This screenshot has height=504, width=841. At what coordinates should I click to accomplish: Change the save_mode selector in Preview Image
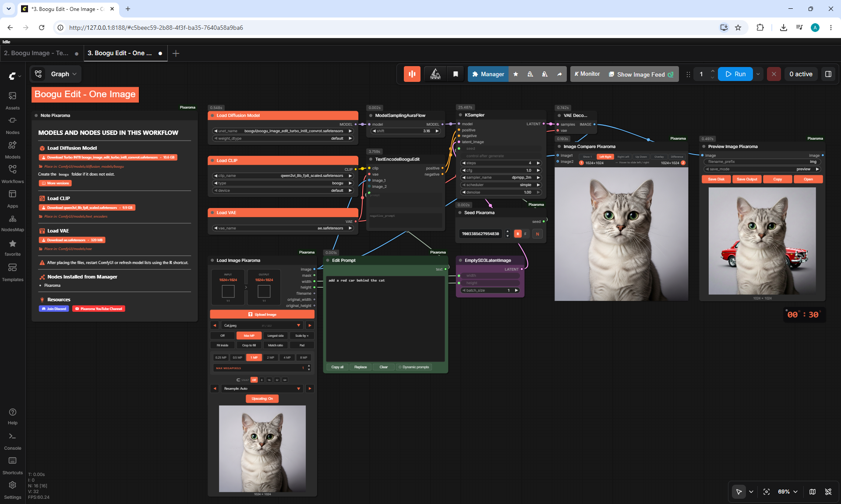click(x=762, y=169)
